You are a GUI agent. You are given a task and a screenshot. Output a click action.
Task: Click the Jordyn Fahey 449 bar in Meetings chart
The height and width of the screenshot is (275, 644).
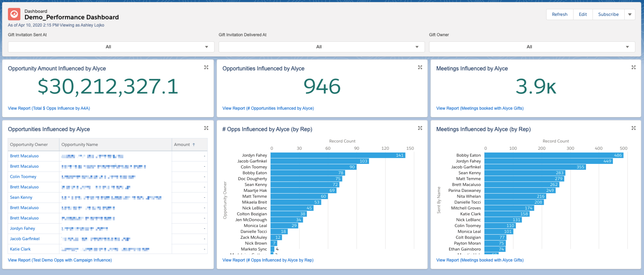549,161
